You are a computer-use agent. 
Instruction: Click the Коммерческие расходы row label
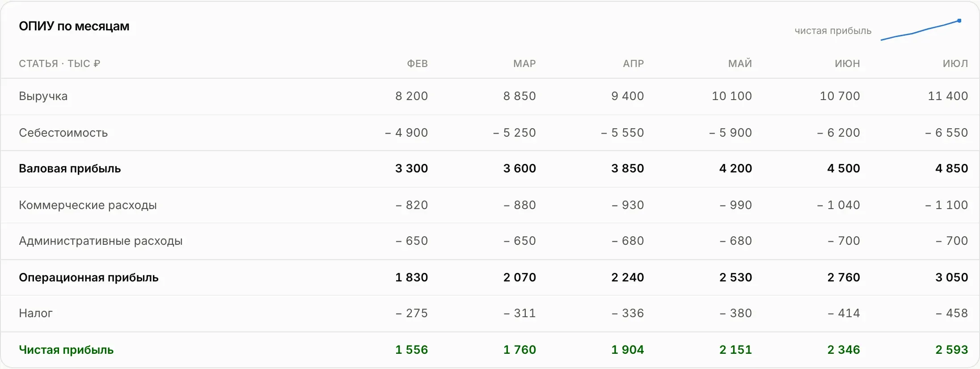(x=88, y=205)
